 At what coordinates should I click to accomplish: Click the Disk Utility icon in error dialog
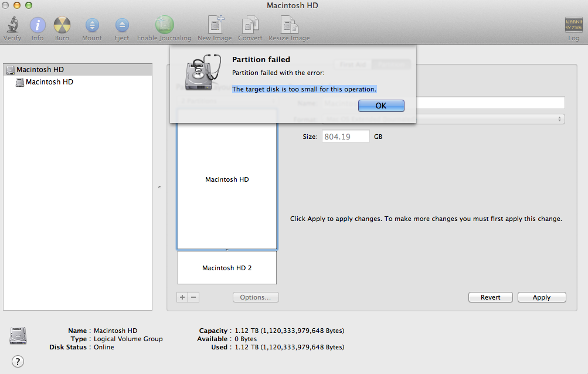point(203,72)
